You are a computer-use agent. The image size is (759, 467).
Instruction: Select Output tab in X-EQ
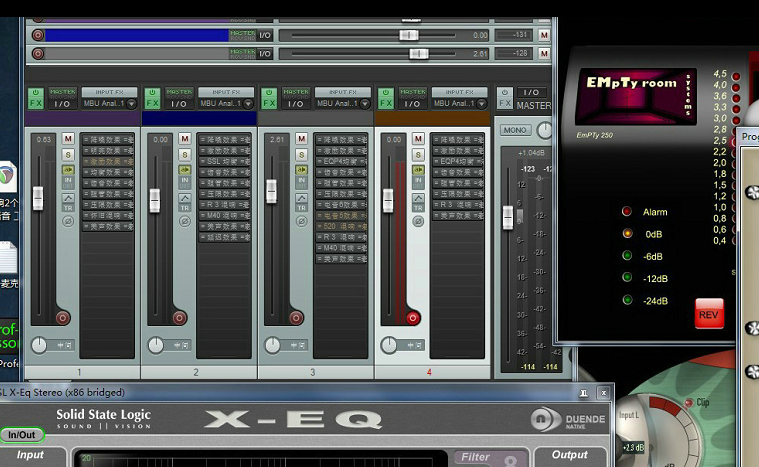(x=570, y=455)
